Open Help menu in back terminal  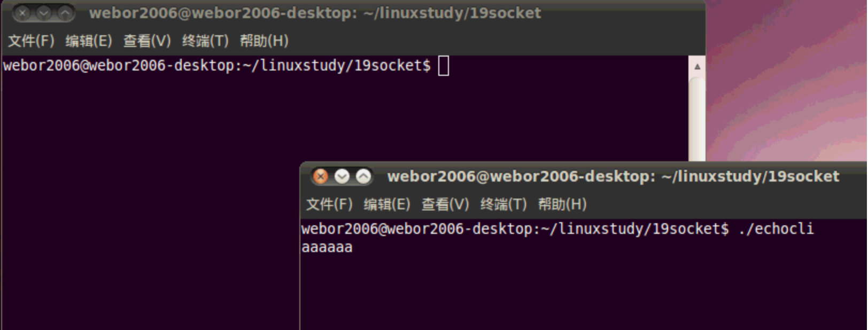[264, 41]
